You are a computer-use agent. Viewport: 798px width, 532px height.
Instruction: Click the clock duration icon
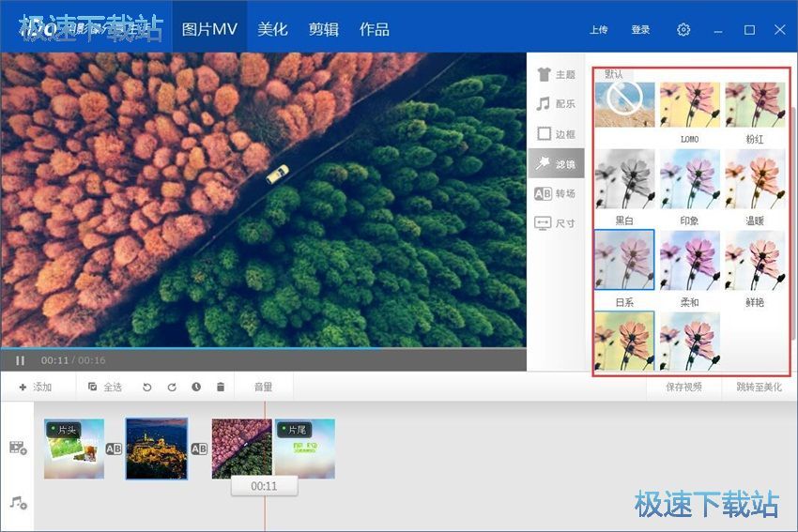196,388
